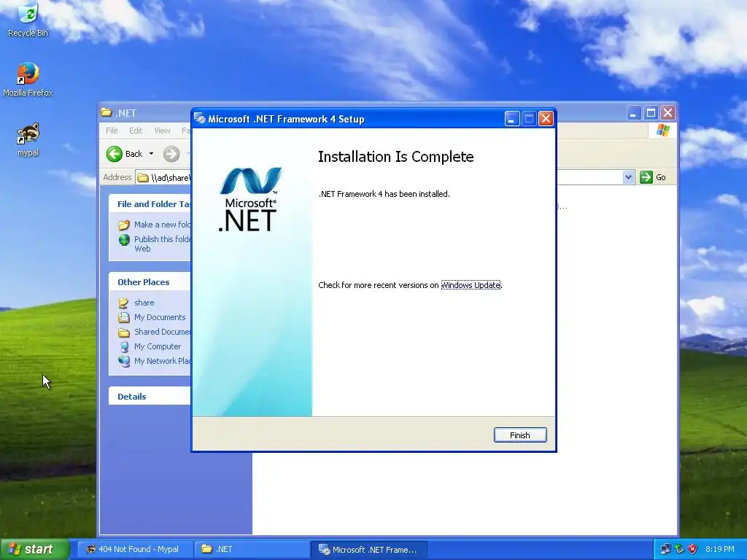The height and width of the screenshot is (560, 747).
Task: Click the .NET window title bar folder icon
Action: point(107,113)
